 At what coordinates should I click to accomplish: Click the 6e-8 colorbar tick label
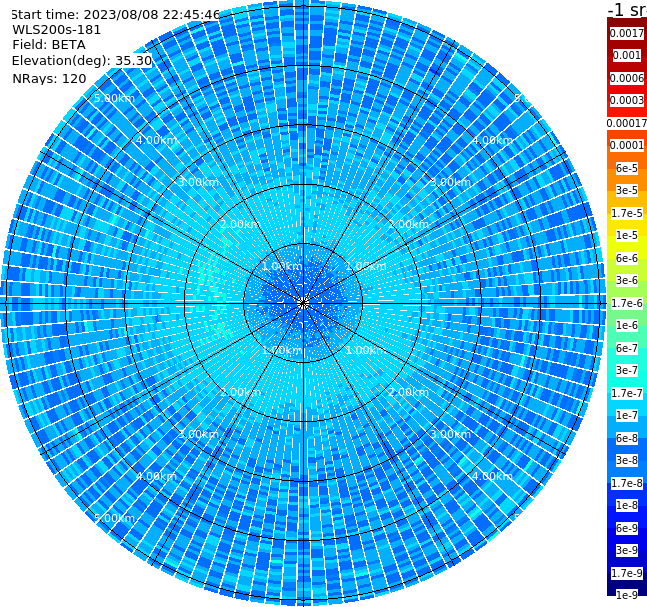[x=627, y=438]
